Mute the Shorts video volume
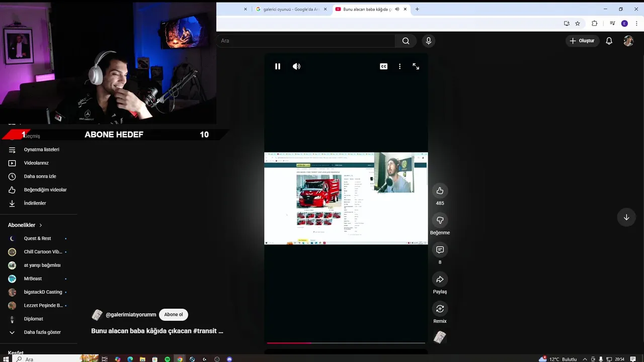644x362 pixels. (x=296, y=66)
